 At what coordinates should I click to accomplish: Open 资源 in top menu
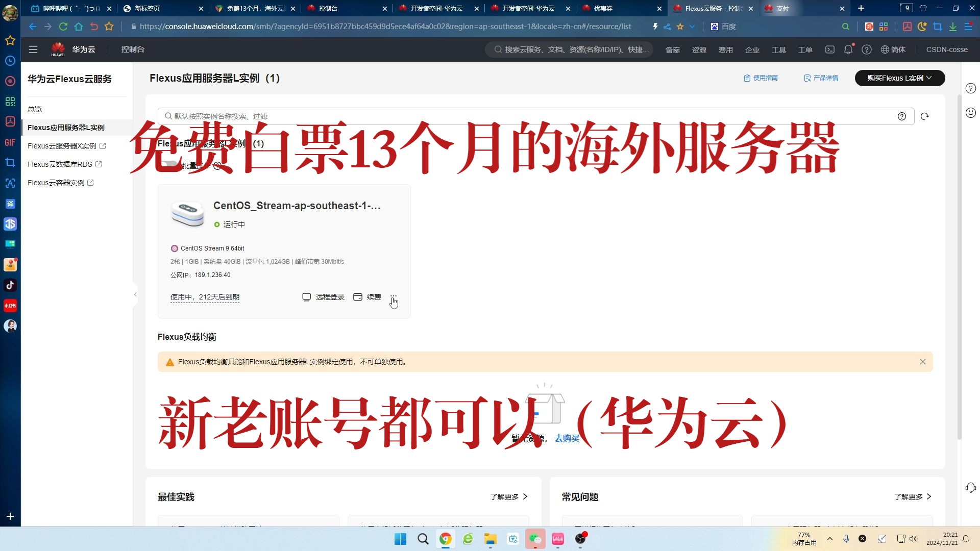pos(699,49)
